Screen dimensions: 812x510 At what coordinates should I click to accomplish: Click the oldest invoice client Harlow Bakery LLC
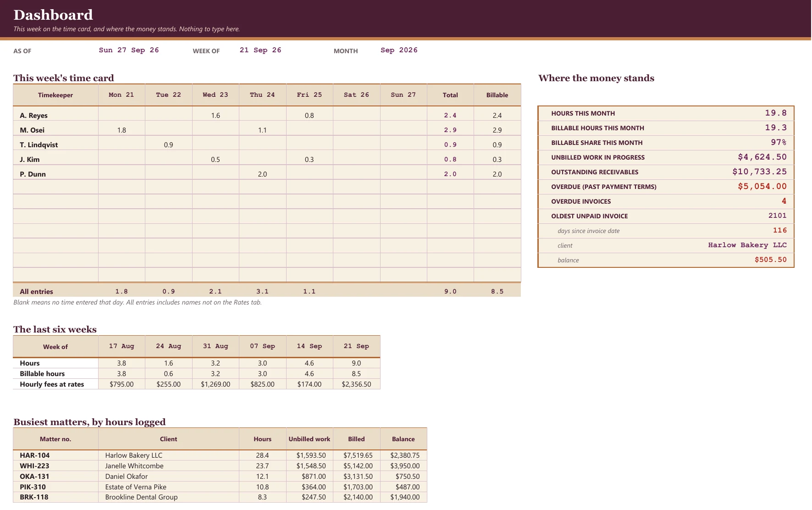point(747,245)
